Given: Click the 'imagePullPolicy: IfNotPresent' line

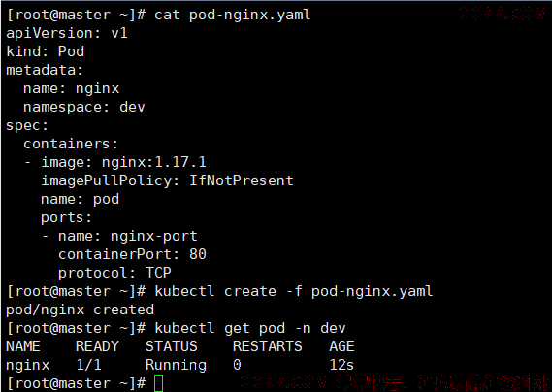Looking at the screenshot, I should [167, 181].
